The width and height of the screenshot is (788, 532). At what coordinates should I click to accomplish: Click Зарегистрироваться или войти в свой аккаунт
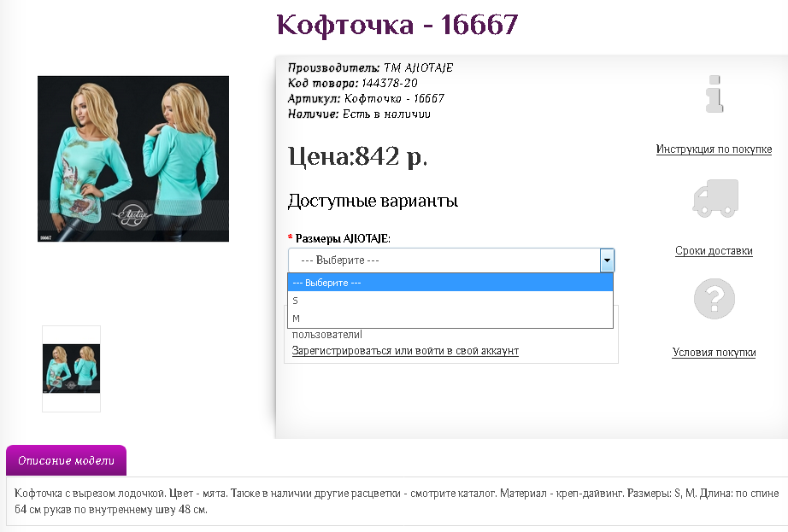(405, 351)
